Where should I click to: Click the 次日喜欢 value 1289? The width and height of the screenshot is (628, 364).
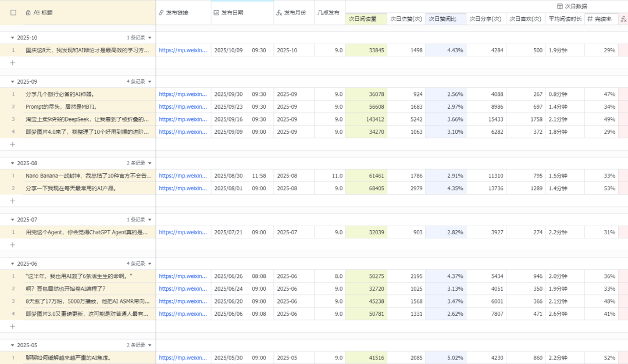526,188
